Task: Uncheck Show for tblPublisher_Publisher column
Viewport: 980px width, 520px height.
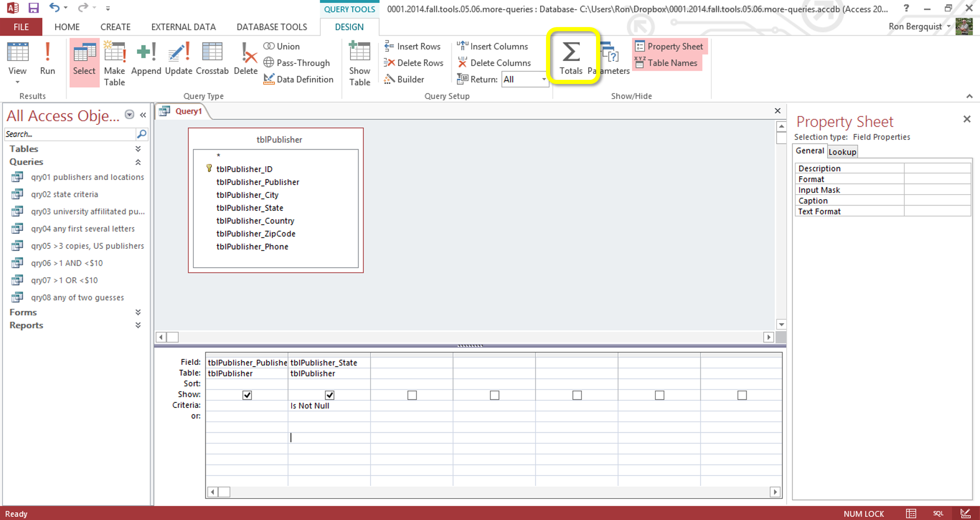Action: (247, 395)
